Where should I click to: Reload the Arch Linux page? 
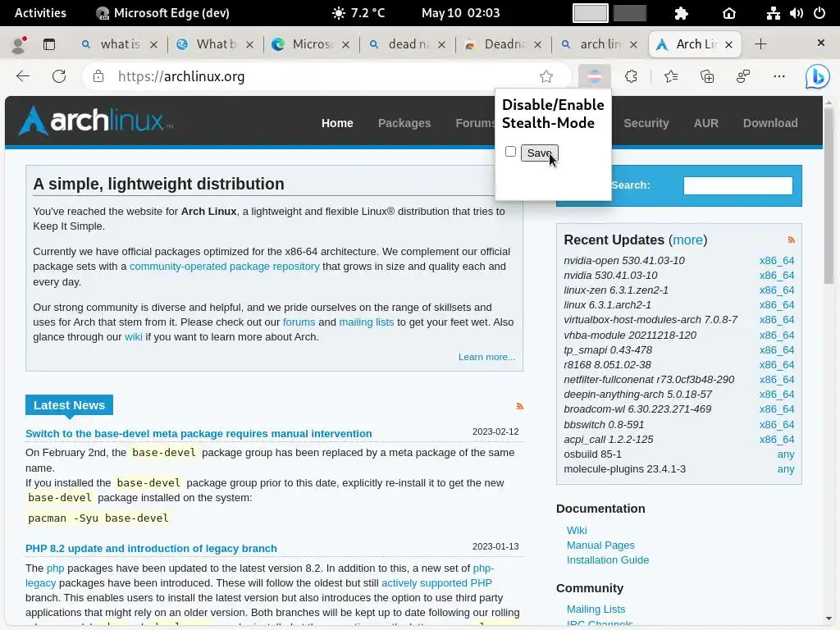click(x=59, y=76)
